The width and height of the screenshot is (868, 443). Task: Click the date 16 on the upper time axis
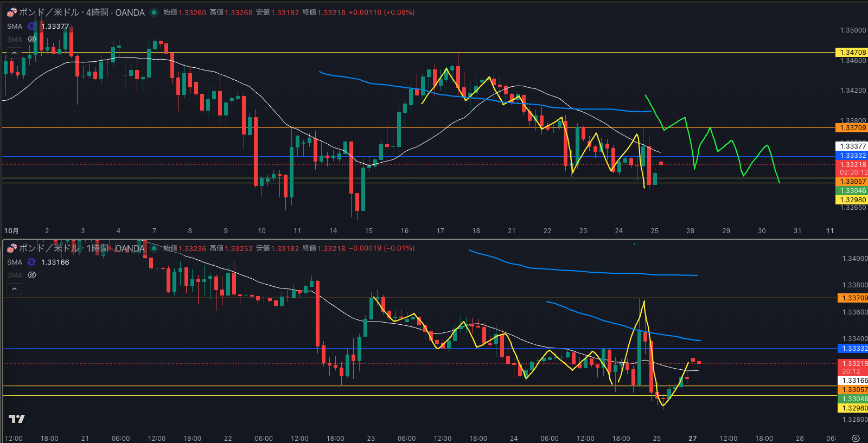coord(405,230)
